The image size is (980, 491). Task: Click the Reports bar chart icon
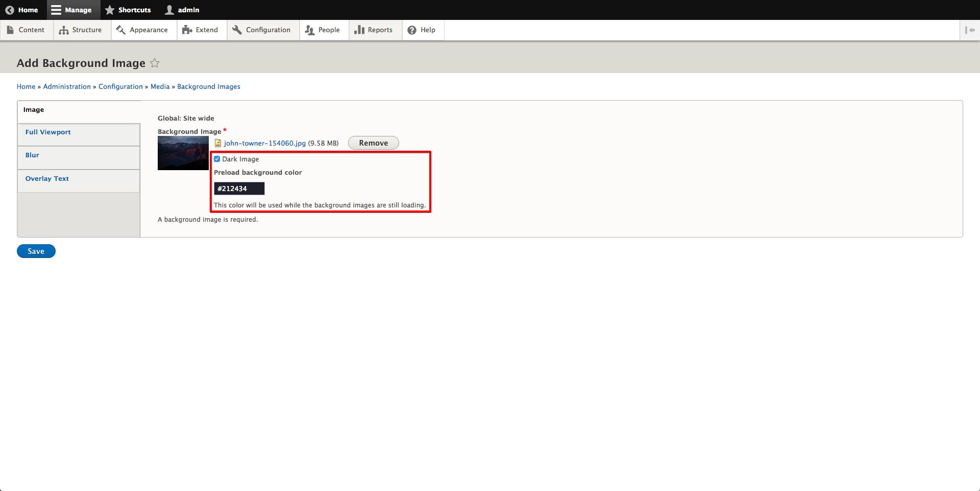359,30
